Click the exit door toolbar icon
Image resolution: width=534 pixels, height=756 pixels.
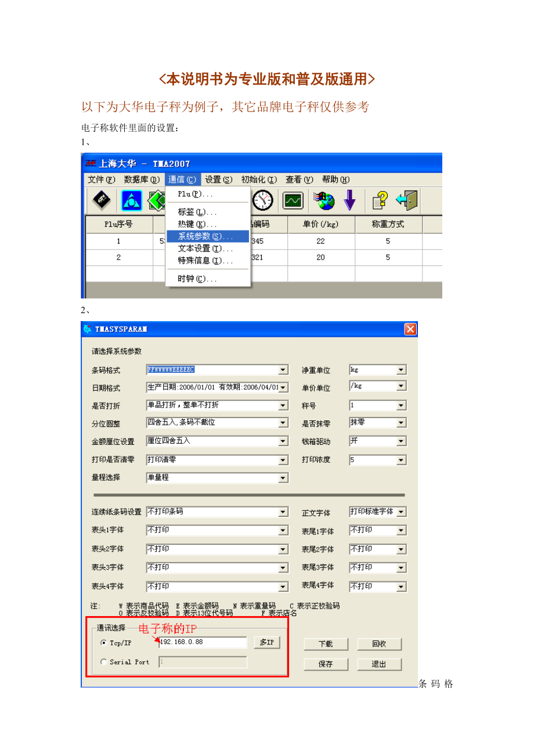(407, 200)
